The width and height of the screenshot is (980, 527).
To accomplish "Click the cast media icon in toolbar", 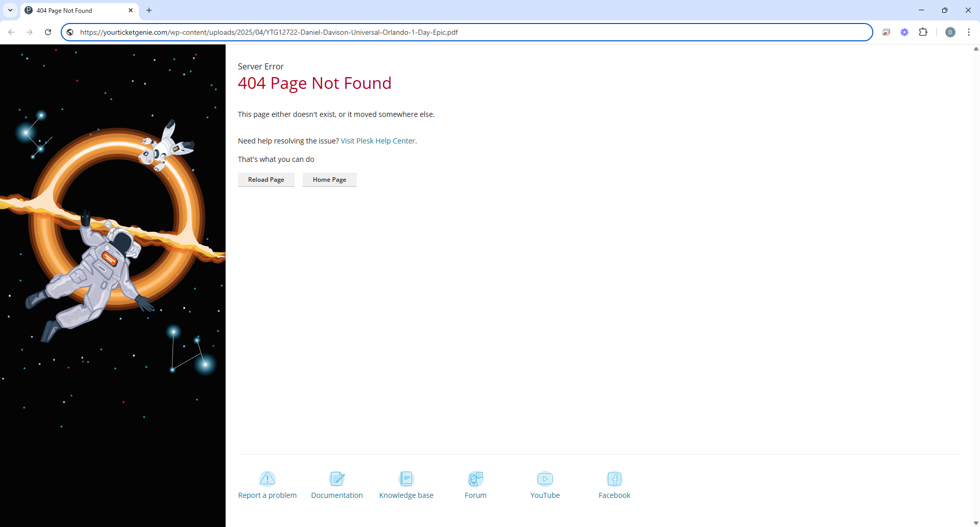I will pos(886,32).
